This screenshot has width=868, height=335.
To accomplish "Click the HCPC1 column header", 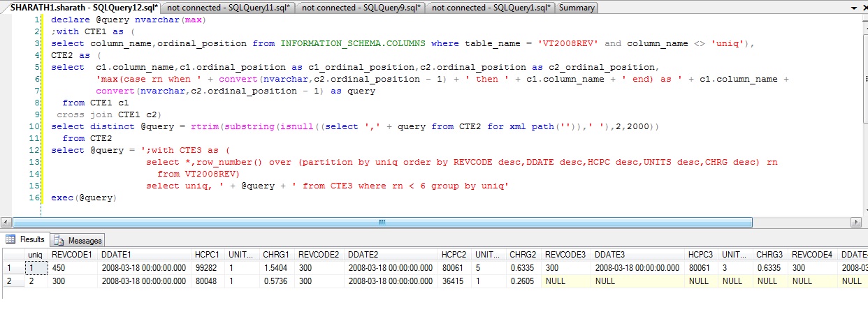I will [x=209, y=255].
